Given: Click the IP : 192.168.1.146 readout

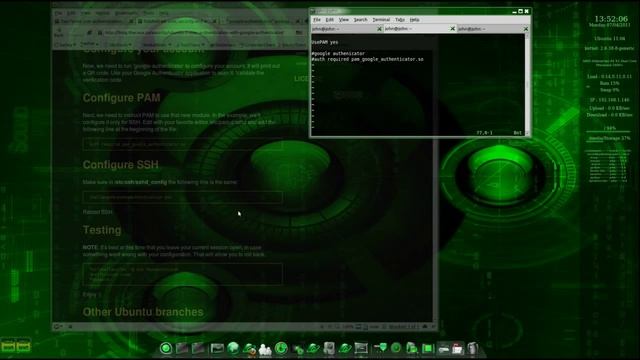Looking at the screenshot, I should (609, 100).
